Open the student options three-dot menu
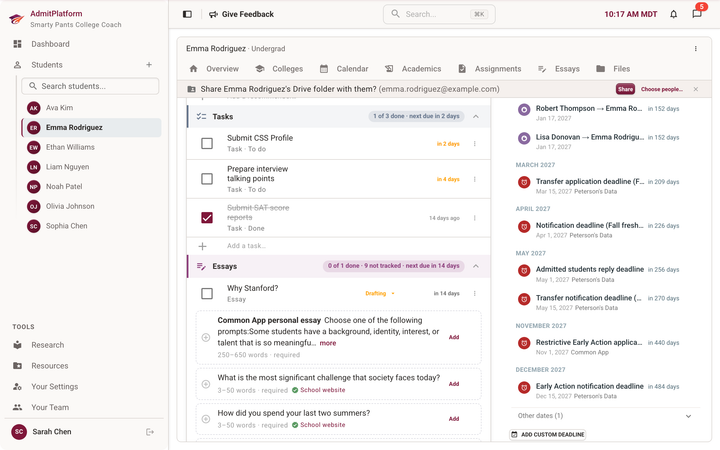The image size is (720, 450). pyautogui.click(x=696, y=49)
